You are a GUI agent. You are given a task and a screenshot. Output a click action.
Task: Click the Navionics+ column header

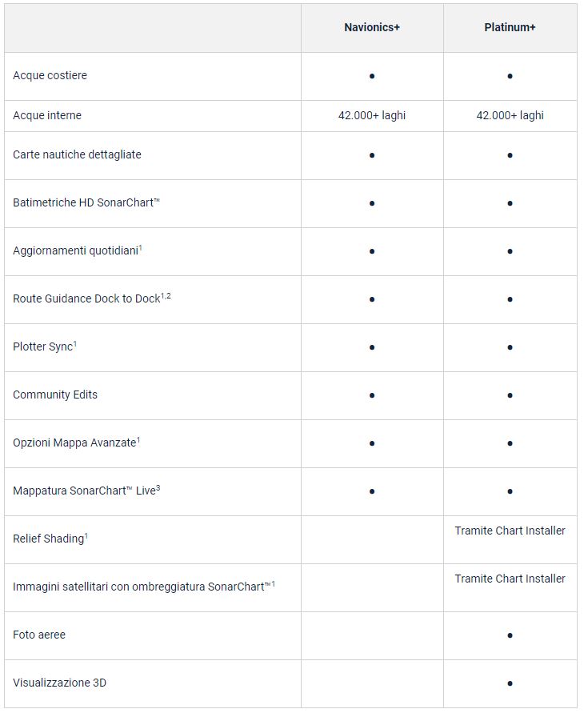(372, 27)
